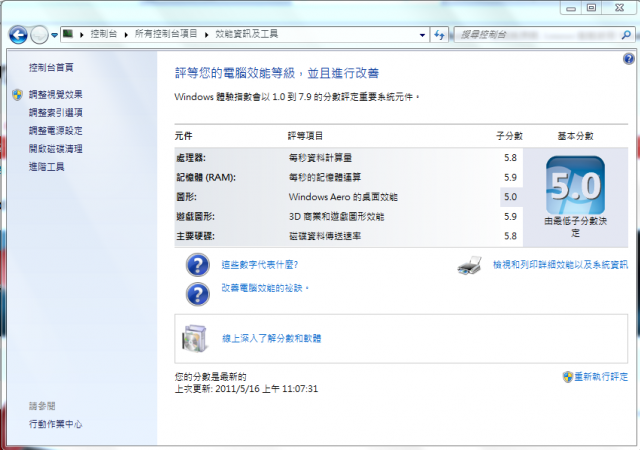Click question mark icon beside 改善電腦效能的祕訣
The height and width of the screenshot is (450, 640).
pyautogui.click(x=198, y=294)
